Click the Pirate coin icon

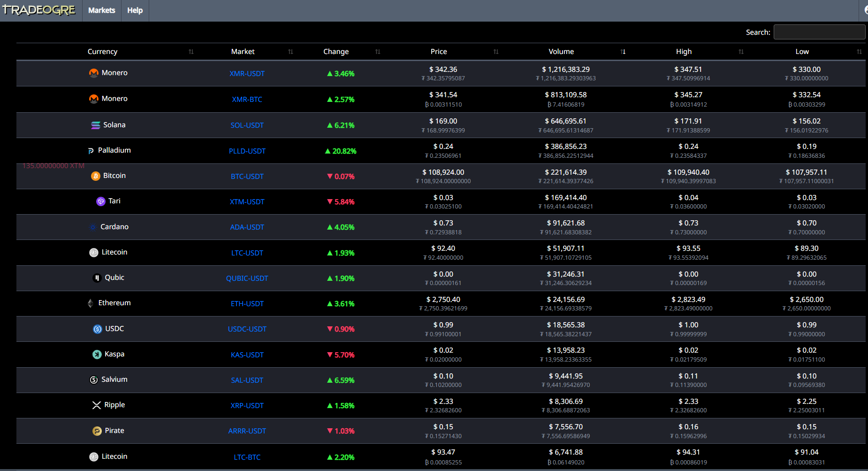(97, 431)
